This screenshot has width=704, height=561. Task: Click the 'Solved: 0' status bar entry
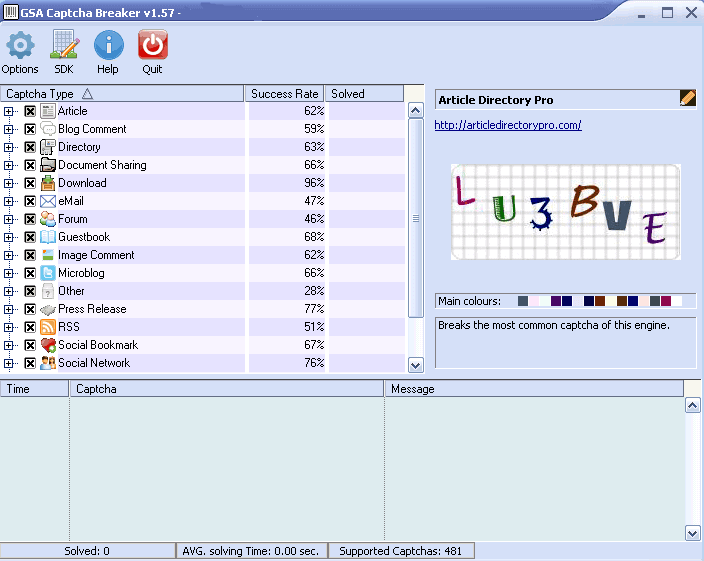(87, 551)
